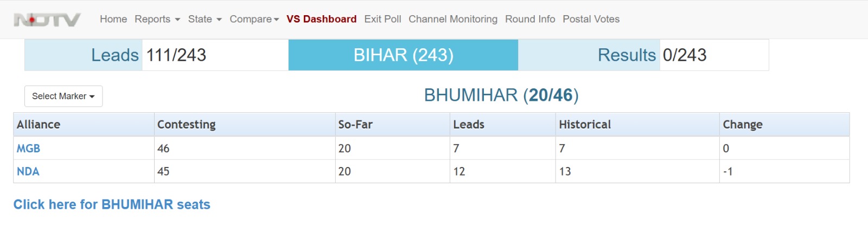Viewport: 868px width, 232px height.
Task: Open the Select Marker dropdown
Action: pos(63,96)
